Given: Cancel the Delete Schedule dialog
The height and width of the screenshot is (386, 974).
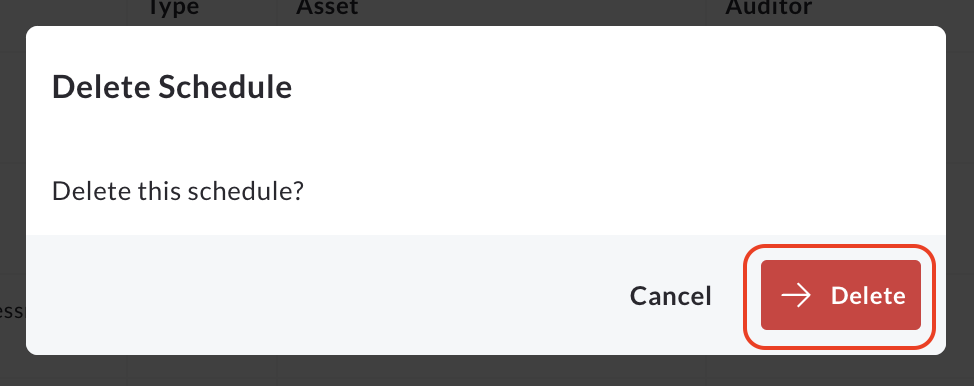Looking at the screenshot, I should point(670,296).
